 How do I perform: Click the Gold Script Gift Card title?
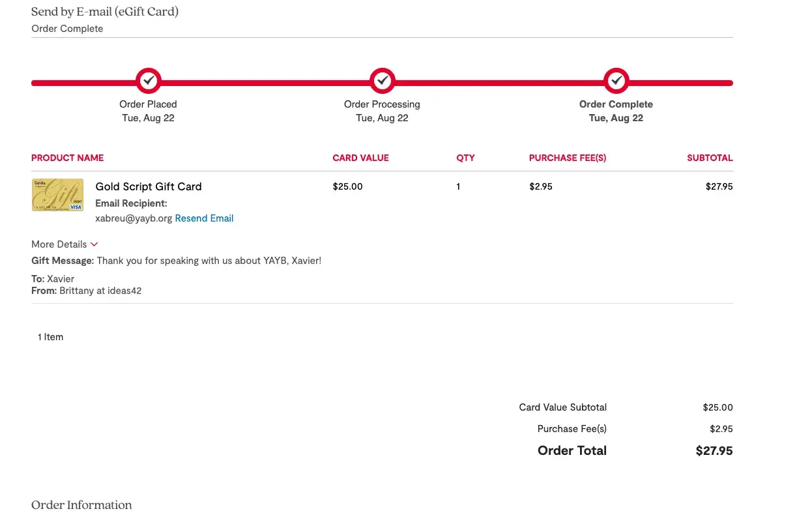coord(149,186)
